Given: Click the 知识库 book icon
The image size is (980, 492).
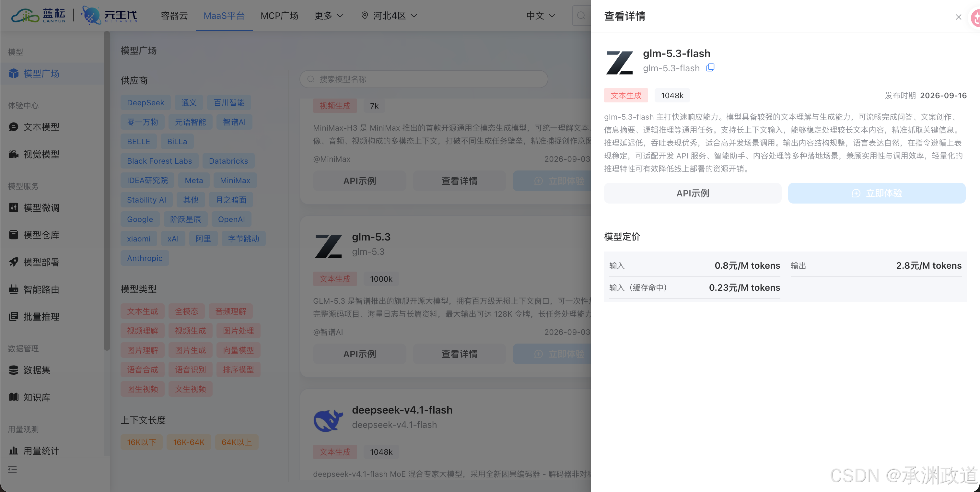Looking at the screenshot, I should click(14, 397).
